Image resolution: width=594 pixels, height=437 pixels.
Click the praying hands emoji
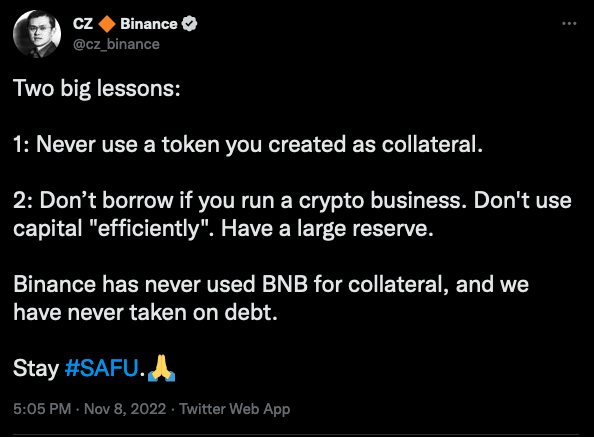[161, 368]
